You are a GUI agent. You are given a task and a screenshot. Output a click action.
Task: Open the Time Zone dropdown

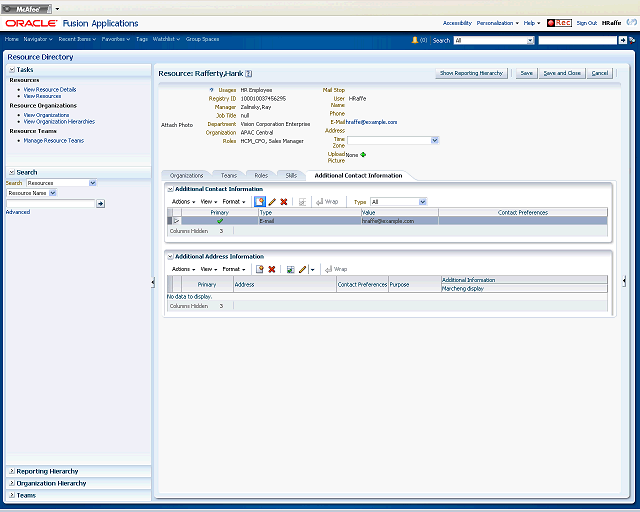435,140
